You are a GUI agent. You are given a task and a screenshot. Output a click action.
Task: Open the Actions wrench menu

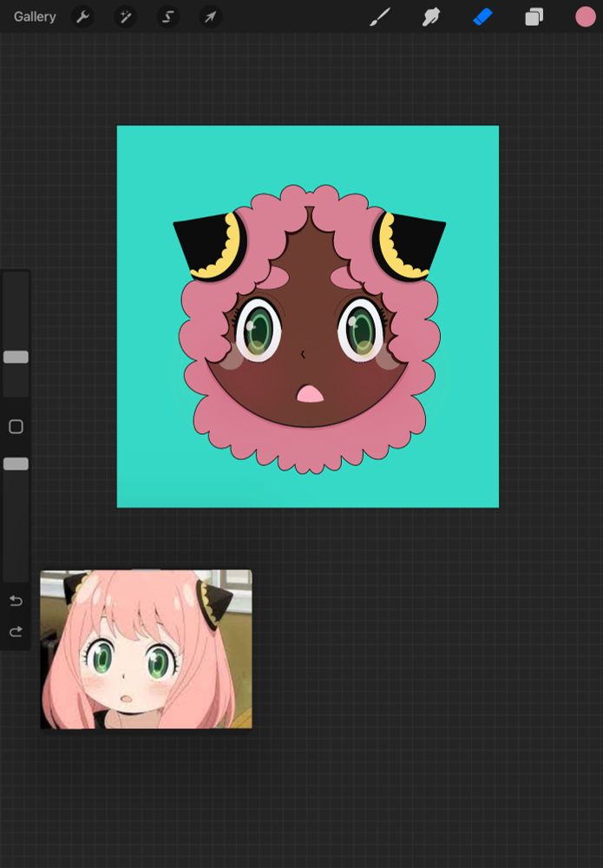coord(82,17)
